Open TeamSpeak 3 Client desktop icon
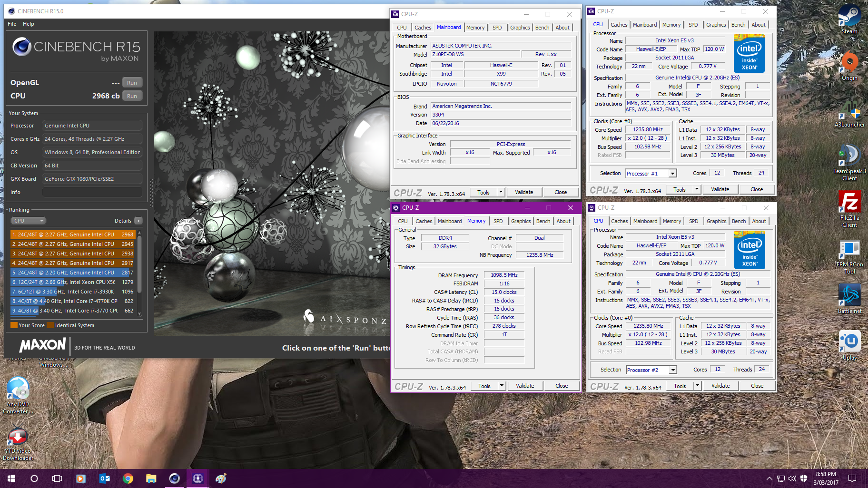The image size is (868, 488). [x=849, y=162]
